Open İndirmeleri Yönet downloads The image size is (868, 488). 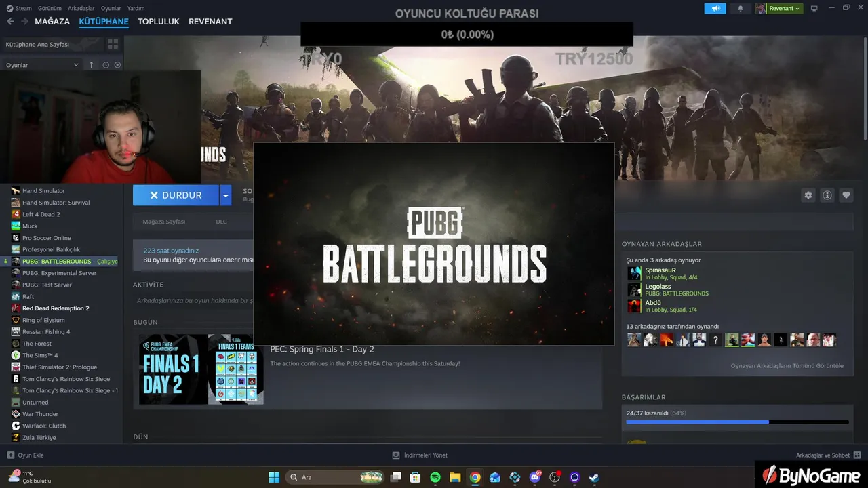click(420, 455)
